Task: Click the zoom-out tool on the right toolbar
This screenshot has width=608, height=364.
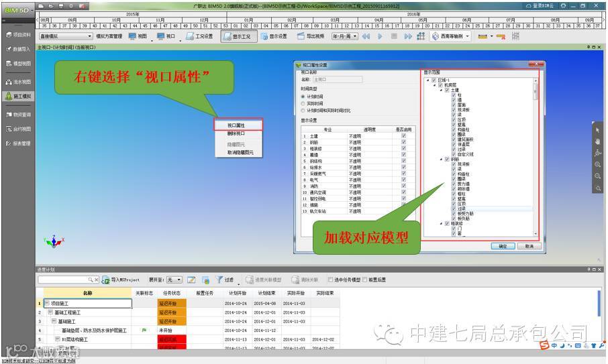Action: (x=597, y=176)
